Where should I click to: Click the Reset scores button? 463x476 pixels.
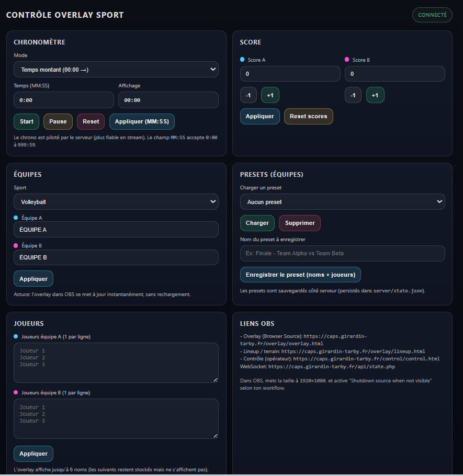coord(309,116)
